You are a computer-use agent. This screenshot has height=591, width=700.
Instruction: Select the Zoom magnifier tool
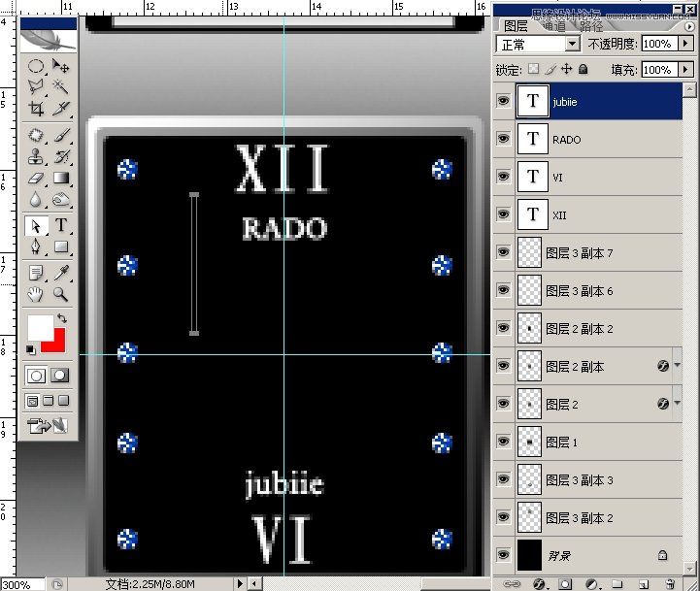pyautogui.click(x=61, y=294)
